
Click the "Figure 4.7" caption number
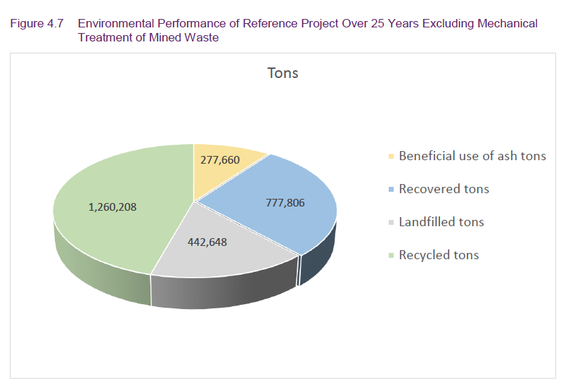click(37, 23)
